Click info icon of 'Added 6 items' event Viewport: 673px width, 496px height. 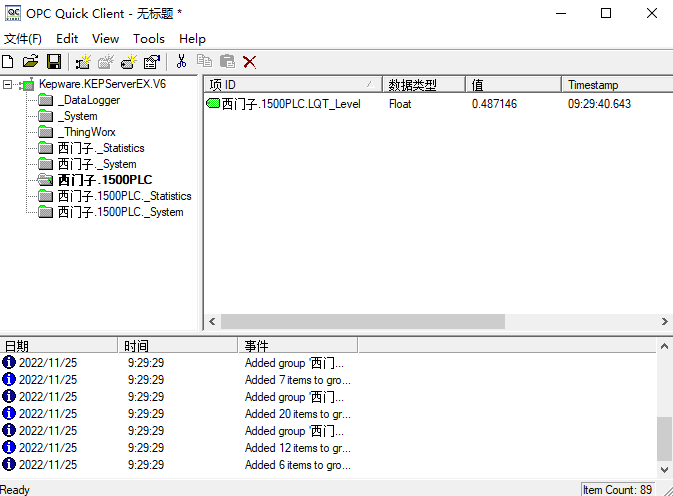point(9,465)
